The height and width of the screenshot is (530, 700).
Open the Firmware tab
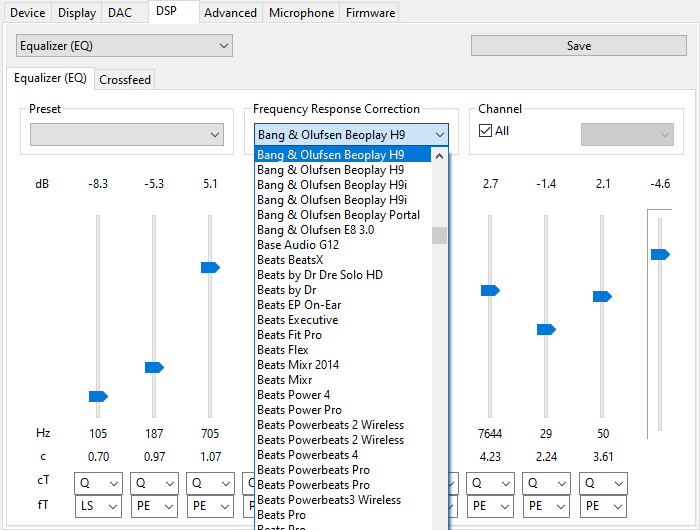point(370,13)
